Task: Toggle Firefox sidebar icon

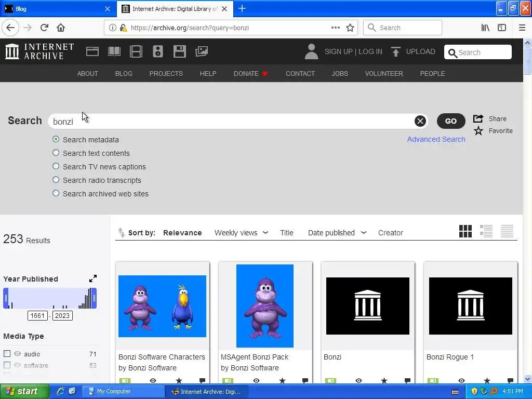Action: (502, 28)
